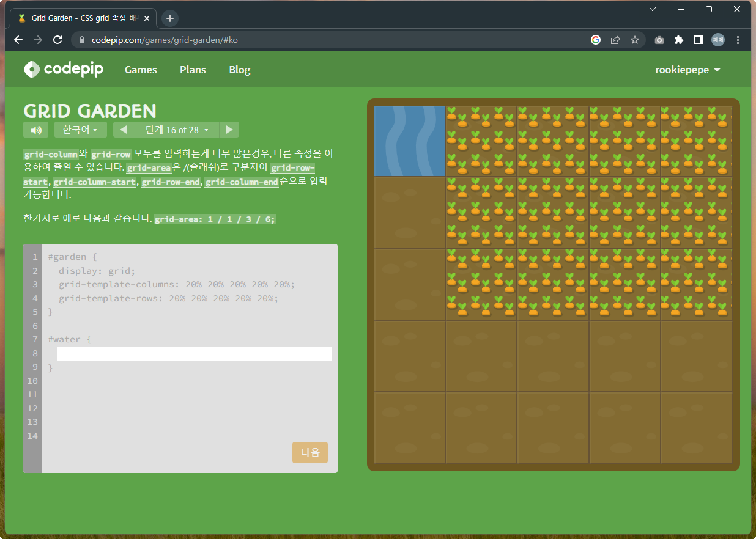View site information lock icon
Viewport: 756px width, 539px height.
coord(82,40)
